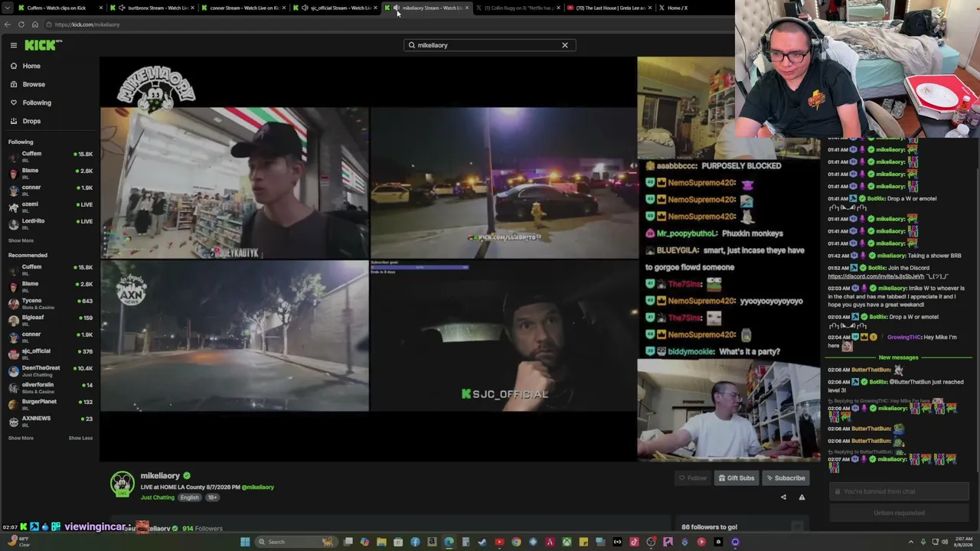Click the @mikeliaory mention in stream title

(x=257, y=487)
